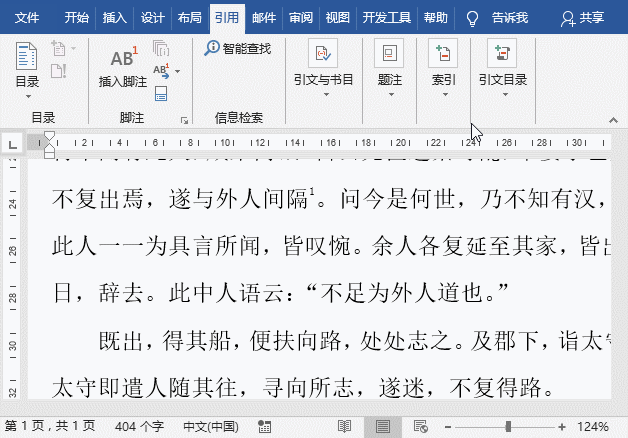The image size is (628, 438).
Task: Open the 帮助 tab
Action: pyautogui.click(x=435, y=18)
